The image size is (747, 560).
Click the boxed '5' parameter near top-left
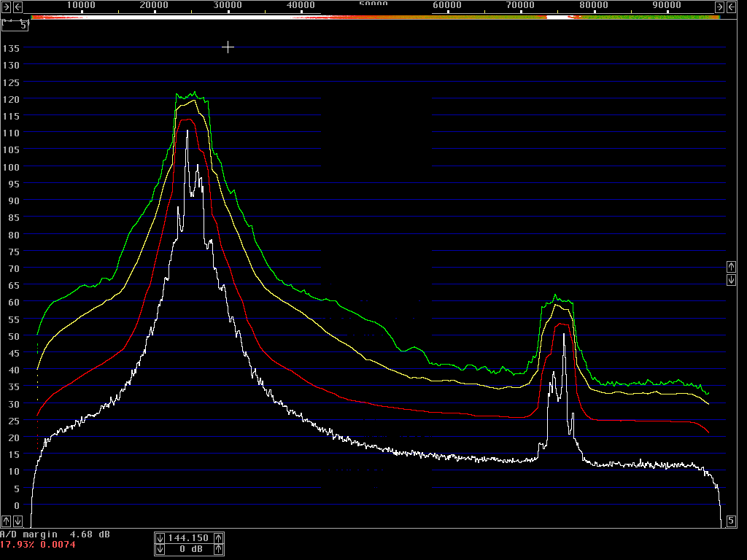15,25
